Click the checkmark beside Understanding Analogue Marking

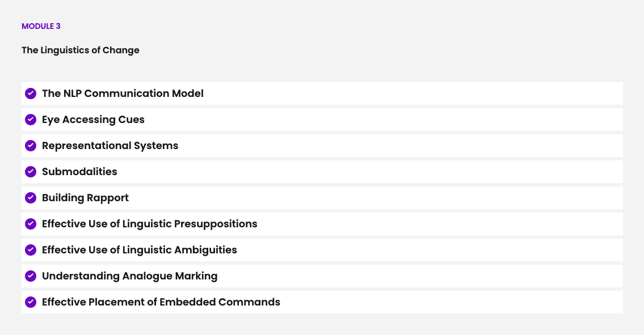point(31,276)
